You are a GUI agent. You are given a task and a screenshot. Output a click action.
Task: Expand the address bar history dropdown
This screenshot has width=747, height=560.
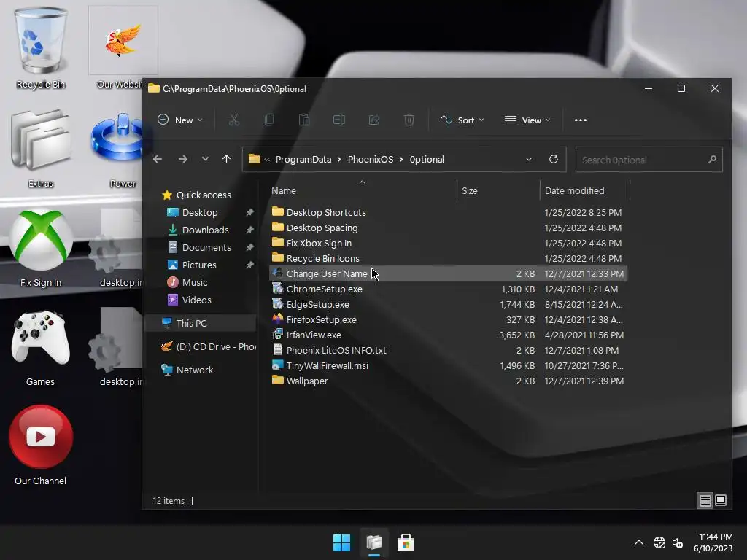click(x=528, y=159)
